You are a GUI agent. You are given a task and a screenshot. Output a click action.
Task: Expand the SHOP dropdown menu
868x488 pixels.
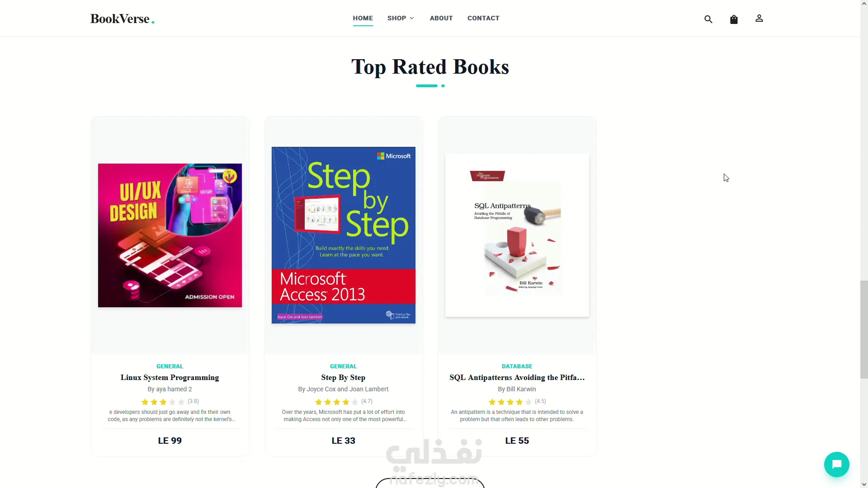click(401, 18)
